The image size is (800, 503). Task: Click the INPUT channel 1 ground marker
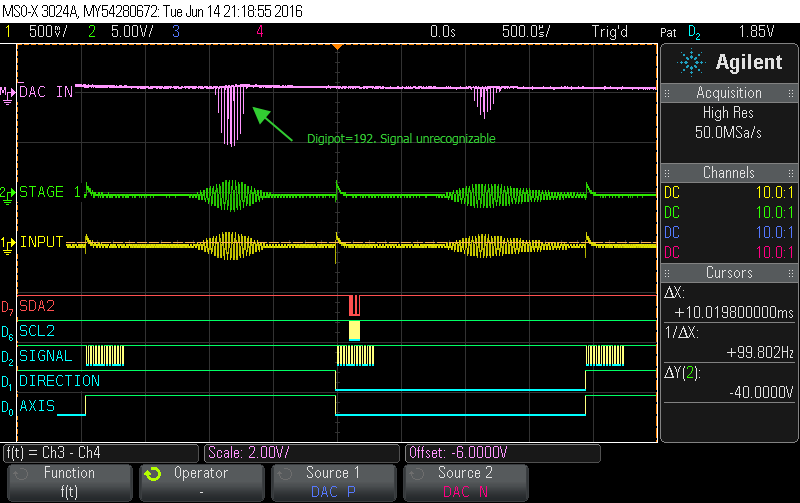tap(6, 242)
